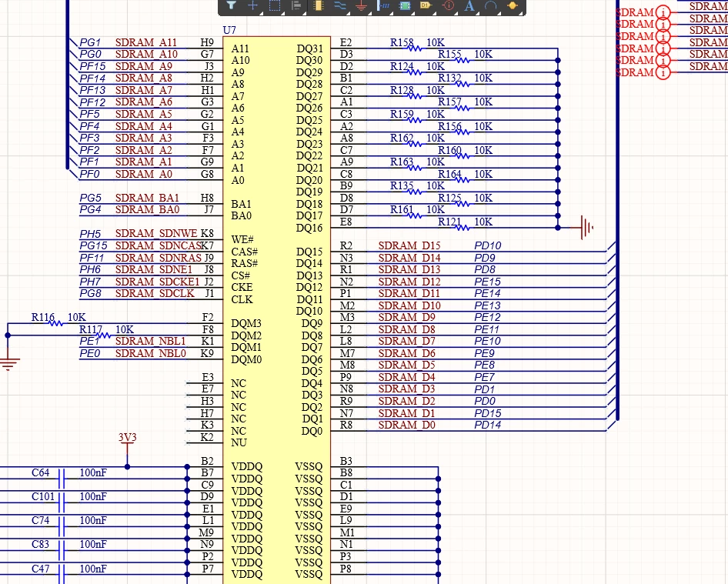Click net label SDRAM_A11
Screen dimensions: 728x584
click(146, 42)
